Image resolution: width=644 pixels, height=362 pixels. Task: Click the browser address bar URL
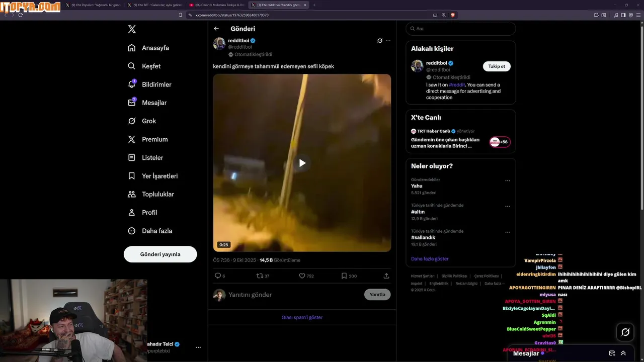point(232,15)
